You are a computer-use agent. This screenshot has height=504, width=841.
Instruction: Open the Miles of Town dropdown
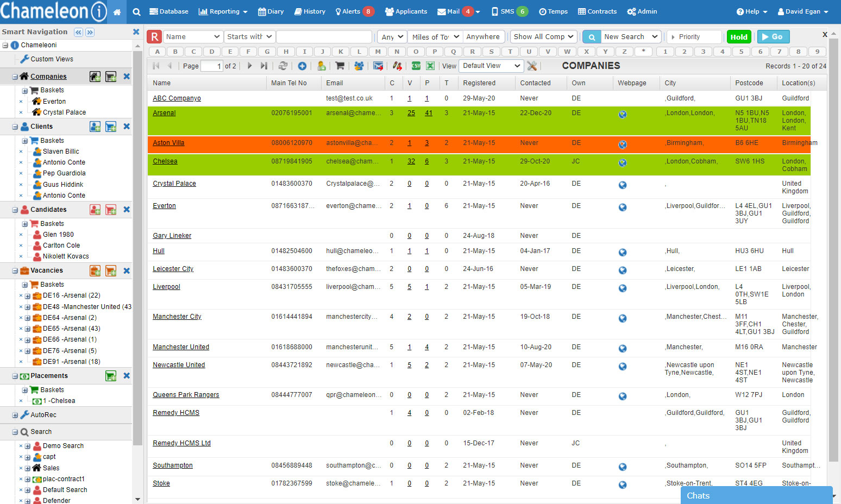coord(435,36)
